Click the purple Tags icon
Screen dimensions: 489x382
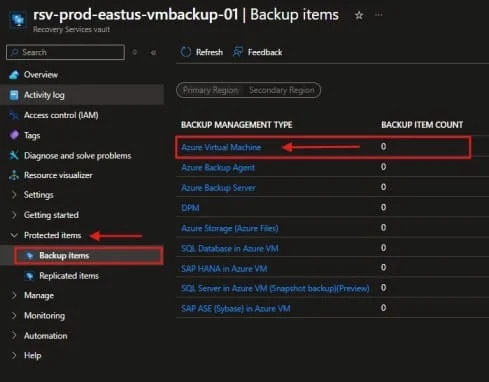[14, 135]
